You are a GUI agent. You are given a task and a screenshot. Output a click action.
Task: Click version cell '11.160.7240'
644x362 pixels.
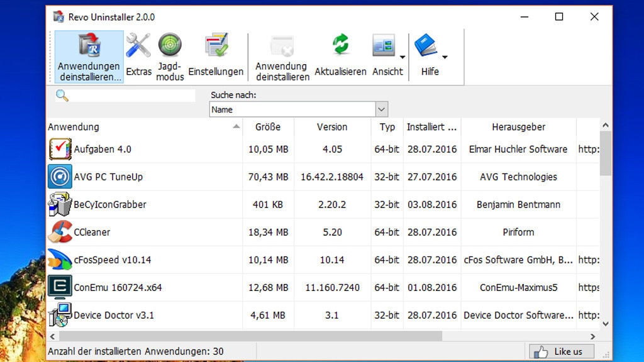[332, 287]
